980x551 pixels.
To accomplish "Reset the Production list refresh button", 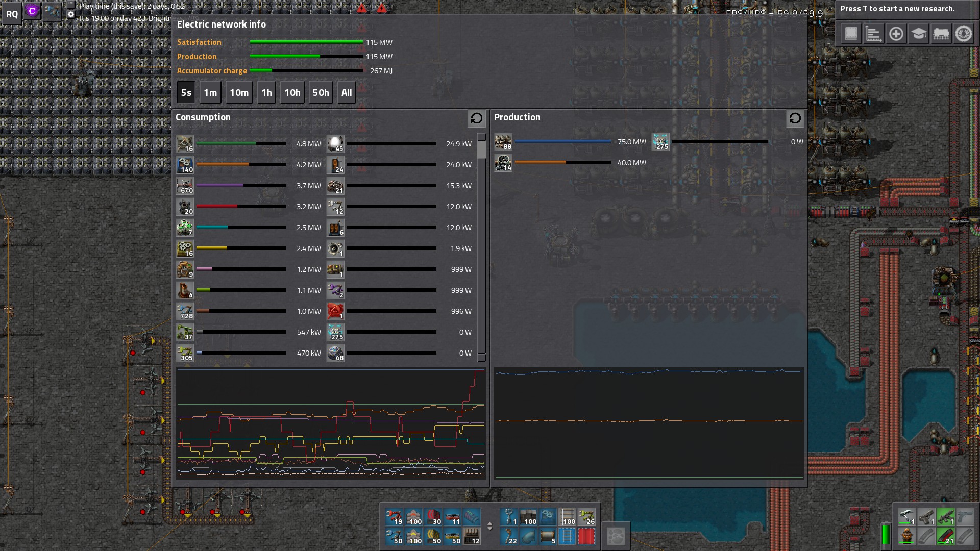I will point(795,118).
